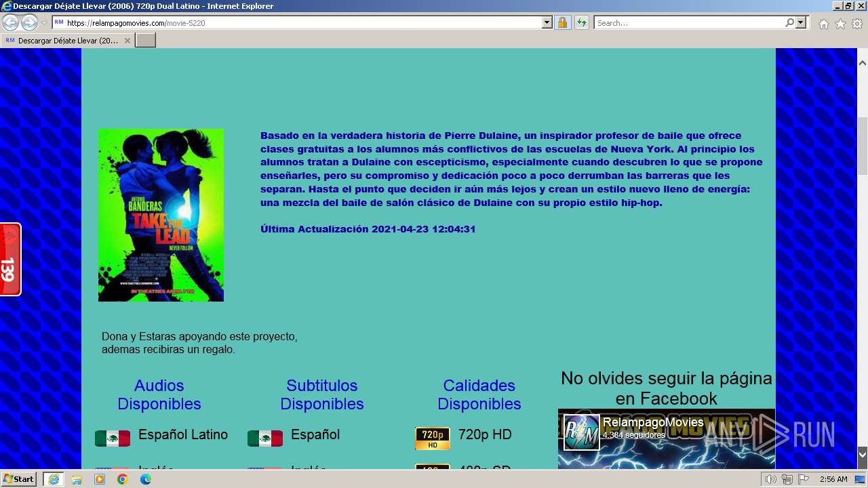This screenshot has height=488, width=868.
Task: Click the 2:56 AM system clock
Action: (x=833, y=479)
